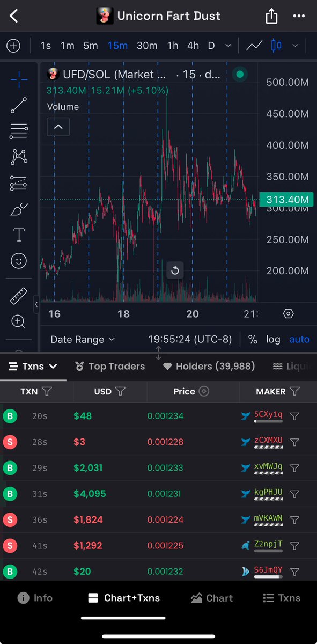Click the chart/table divider resize handle
This screenshot has height=644, width=317.
click(158, 353)
